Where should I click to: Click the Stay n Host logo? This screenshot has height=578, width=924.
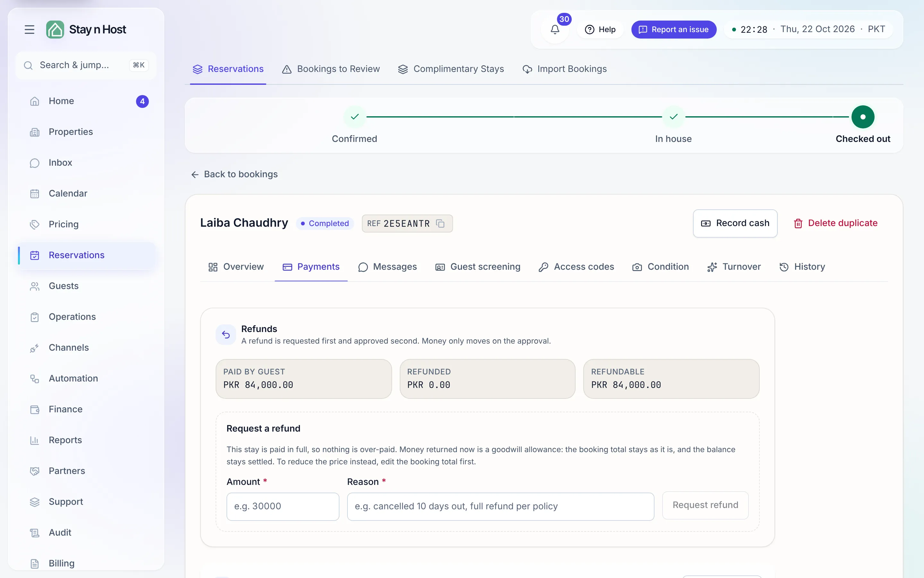86,30
